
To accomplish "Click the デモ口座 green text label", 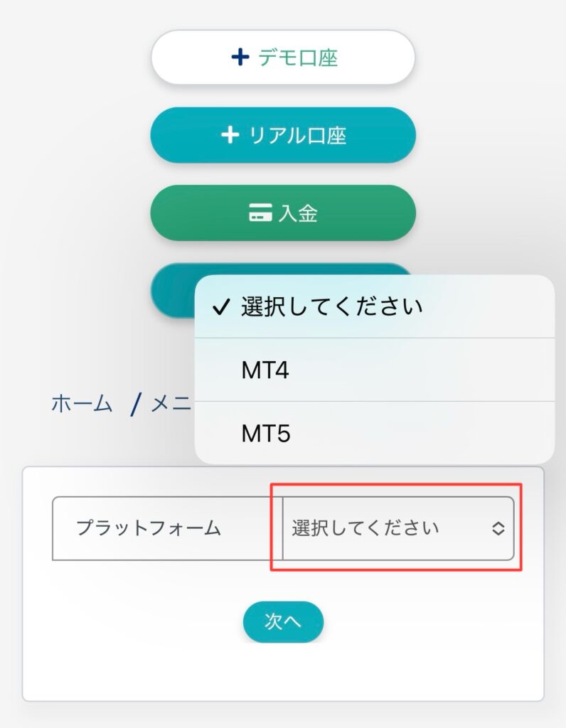I will pyautogui.click(x=298, y=58).
